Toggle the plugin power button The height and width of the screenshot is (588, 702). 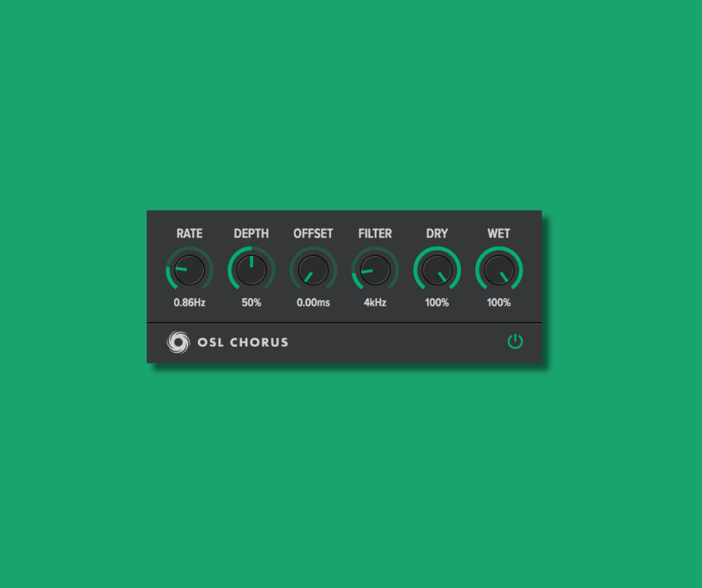[516, 342]
